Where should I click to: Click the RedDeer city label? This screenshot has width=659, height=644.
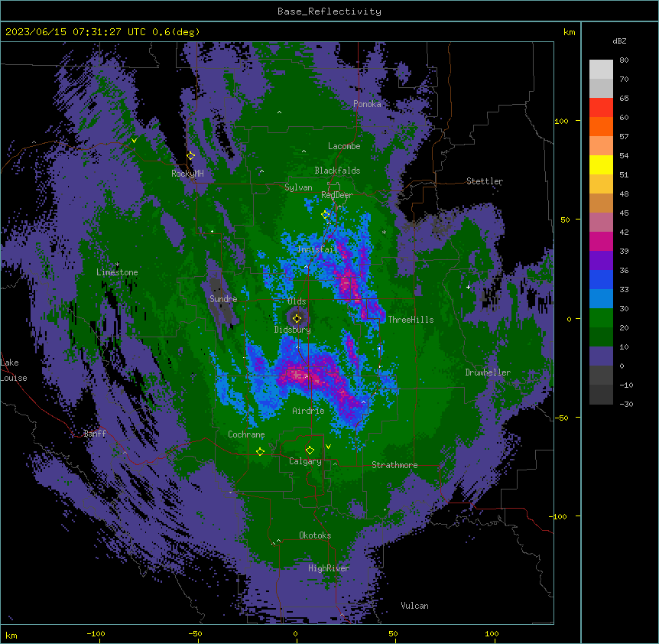pos(337,195)
